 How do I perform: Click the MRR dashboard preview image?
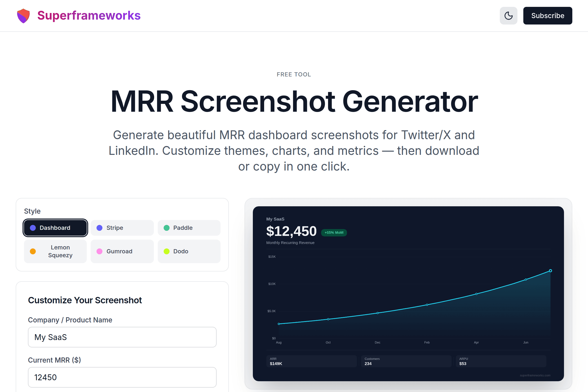click(408, 294)
